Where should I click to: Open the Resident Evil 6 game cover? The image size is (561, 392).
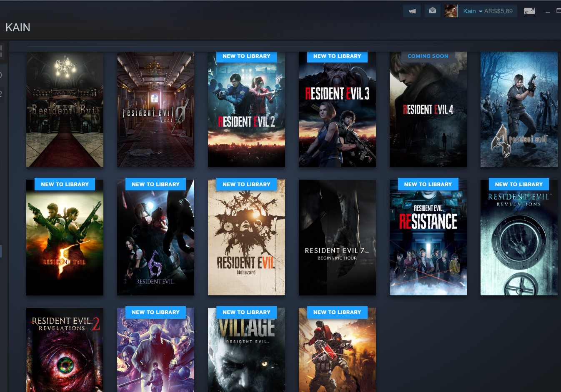tap(156, 237)
